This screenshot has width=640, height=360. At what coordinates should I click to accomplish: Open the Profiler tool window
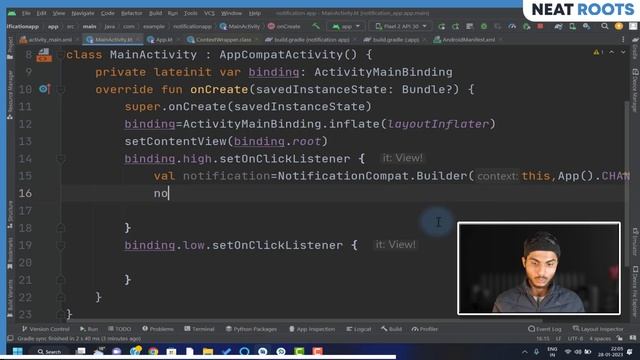click(424, 329)
